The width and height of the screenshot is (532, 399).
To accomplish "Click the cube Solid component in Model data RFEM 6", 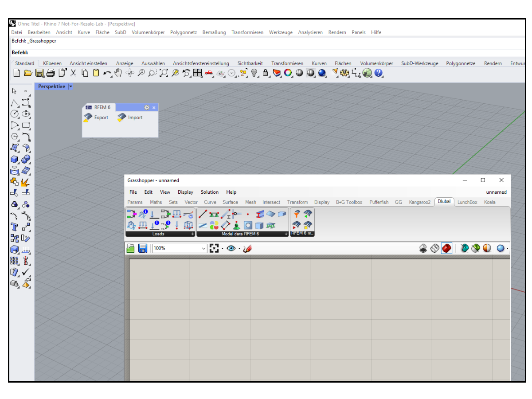I will pos(258,225).
